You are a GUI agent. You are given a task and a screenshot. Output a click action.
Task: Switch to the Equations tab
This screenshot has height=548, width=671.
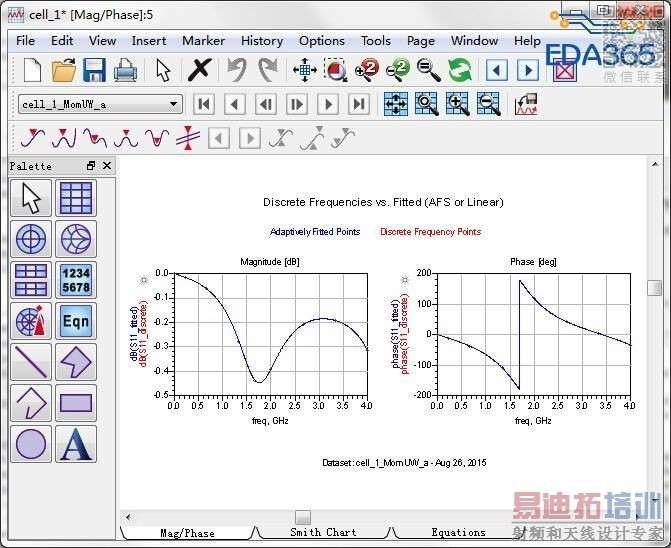[x=458, y=532]
